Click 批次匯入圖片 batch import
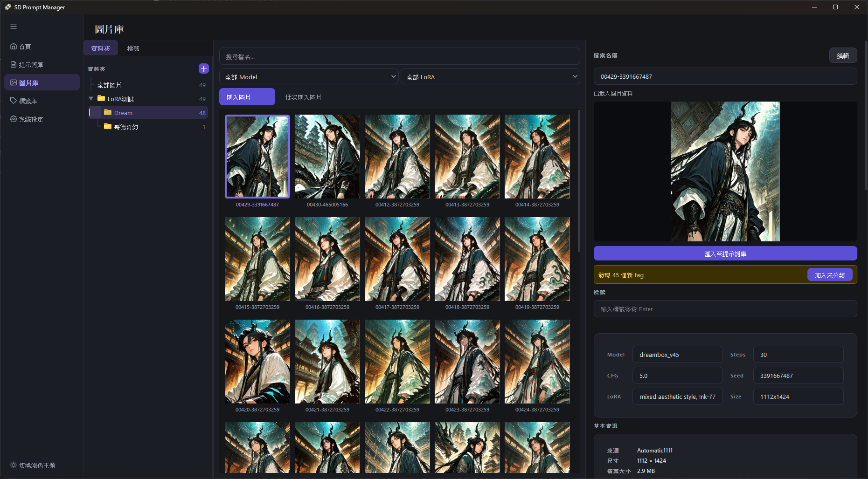This screenshot has width=868, height=479. (x=303, y=97)
